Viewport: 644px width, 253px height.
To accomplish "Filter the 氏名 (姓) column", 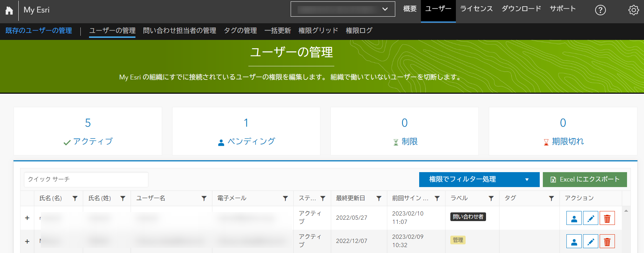I will 123,198.
